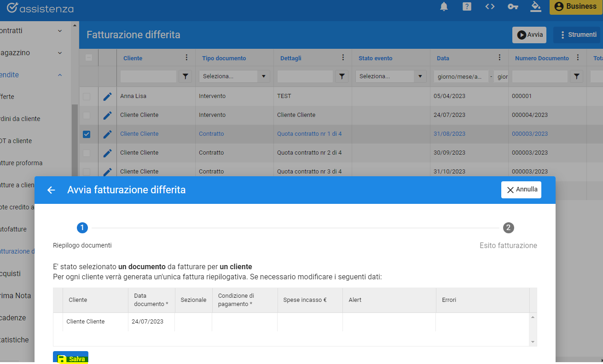Uncheck the Quota contratto nr 1 row checkbox
This screenshot has width=603, height=364.
(87, 134)
